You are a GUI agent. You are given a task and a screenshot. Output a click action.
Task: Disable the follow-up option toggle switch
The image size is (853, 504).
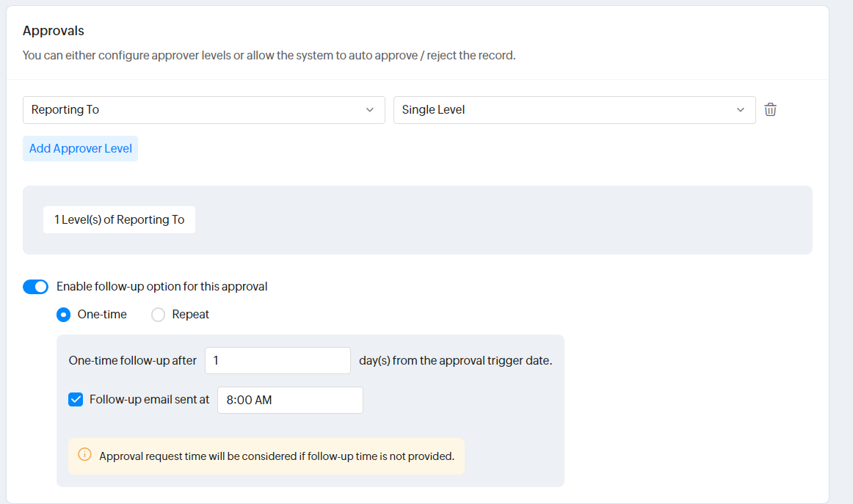click(x=35, y=287)
